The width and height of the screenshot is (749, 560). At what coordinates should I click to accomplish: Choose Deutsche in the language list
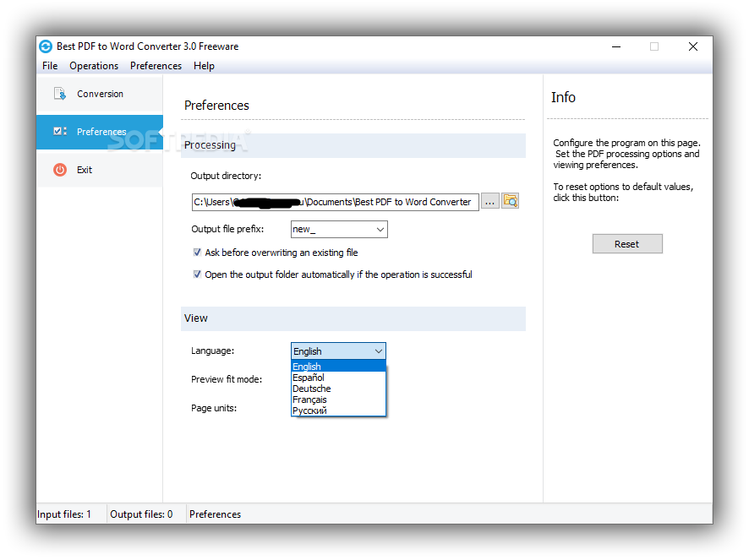(338, 389)
